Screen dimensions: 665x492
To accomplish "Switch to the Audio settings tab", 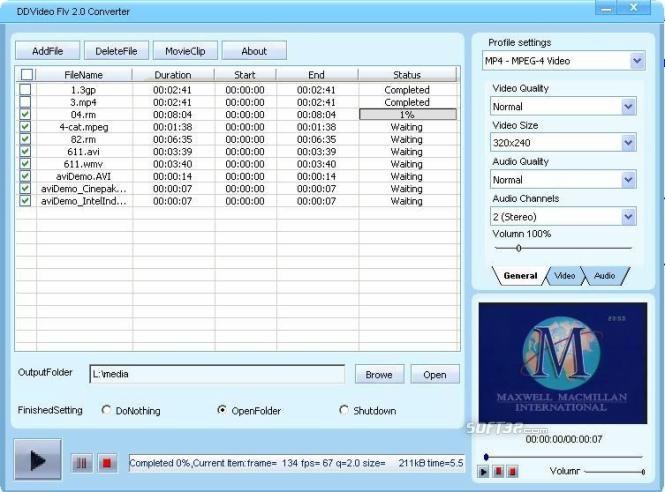I will tap(604, 276).
